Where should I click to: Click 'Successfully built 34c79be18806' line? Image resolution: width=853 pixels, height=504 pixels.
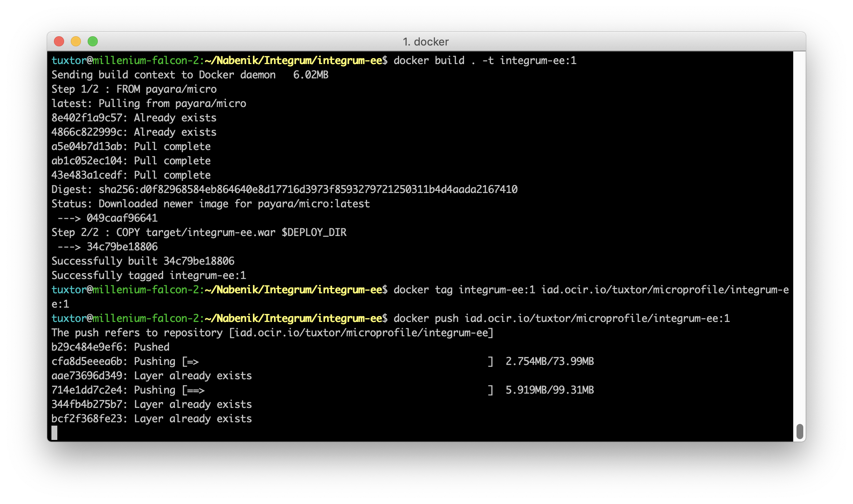pyautogui.click(x=143, y=261)
